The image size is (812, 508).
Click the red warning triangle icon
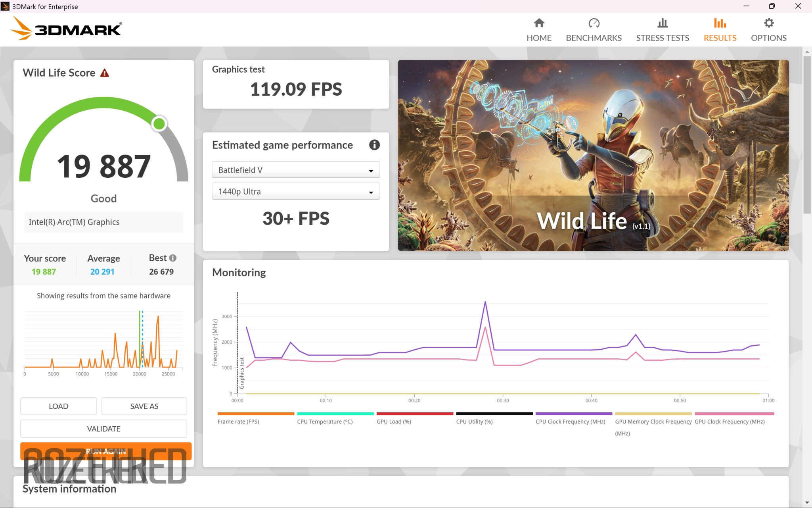pyautogui.click(x=104, y=73)
